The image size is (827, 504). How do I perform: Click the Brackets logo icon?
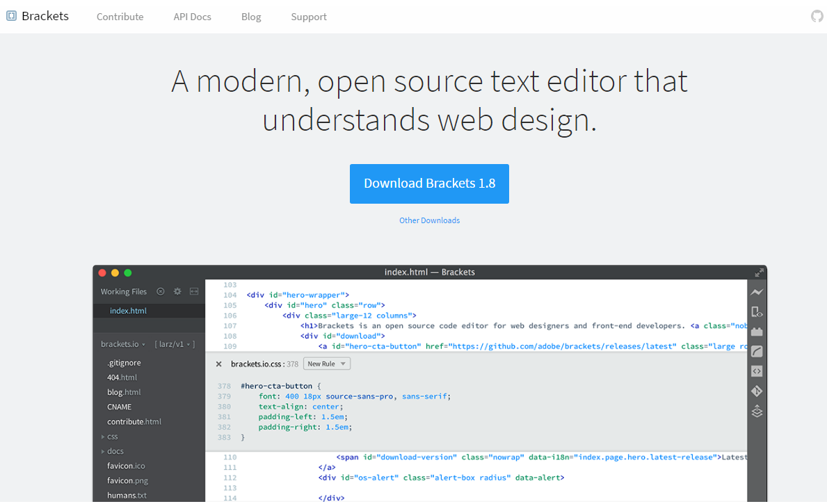[11, 15]
